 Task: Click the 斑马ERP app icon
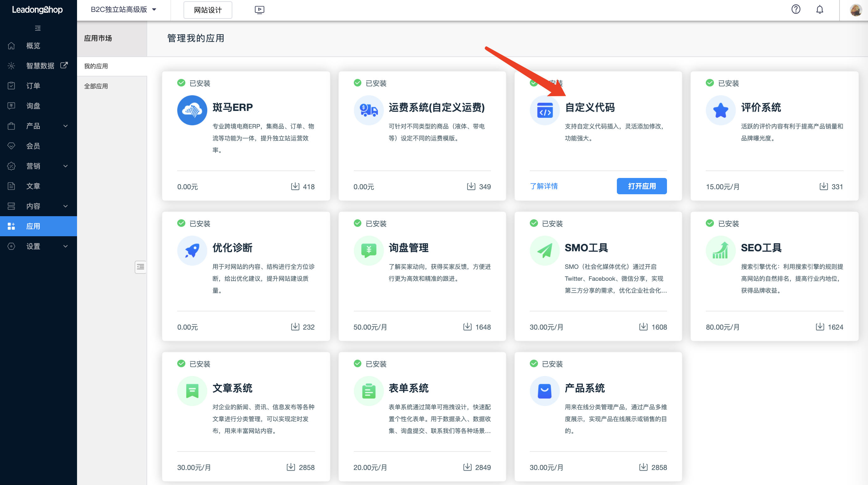pyautogui.click(x=192, y=110)
